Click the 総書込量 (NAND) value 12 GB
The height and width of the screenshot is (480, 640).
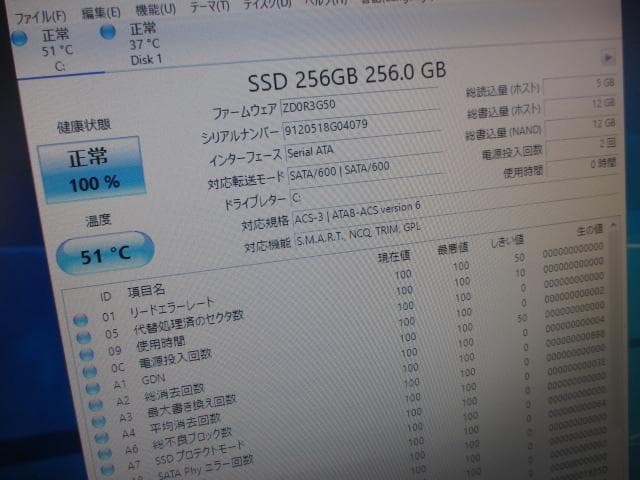pos(581,126)
